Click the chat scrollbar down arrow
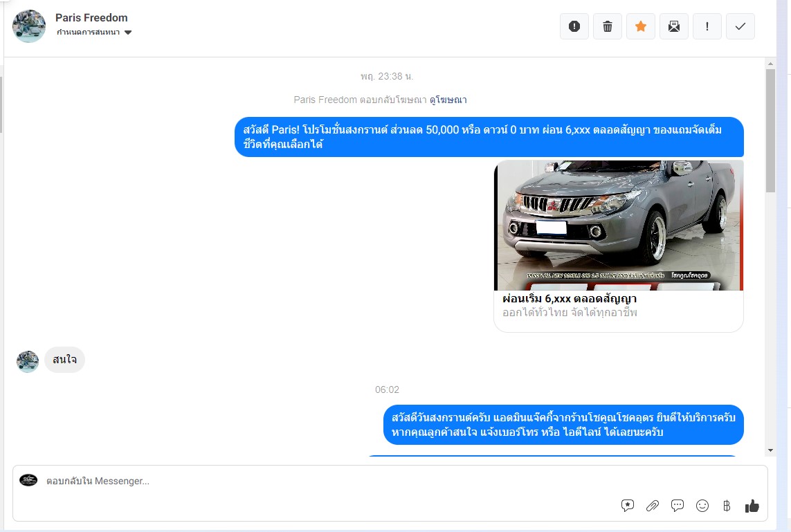The width and height of the screenshot is (791, 532). (770, 450)
